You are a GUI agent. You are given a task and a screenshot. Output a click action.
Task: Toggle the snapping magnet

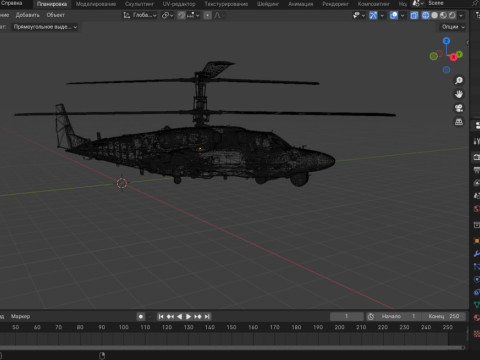pos(181,15)
